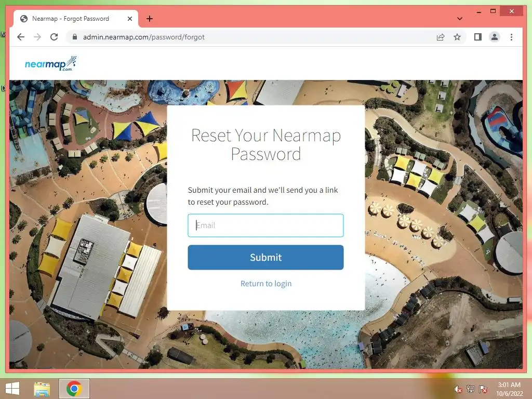Image resolution: width=532 pixels, height=399 pixels.
Task: Open a new tab with the plus icon
Action: (150, 19)
